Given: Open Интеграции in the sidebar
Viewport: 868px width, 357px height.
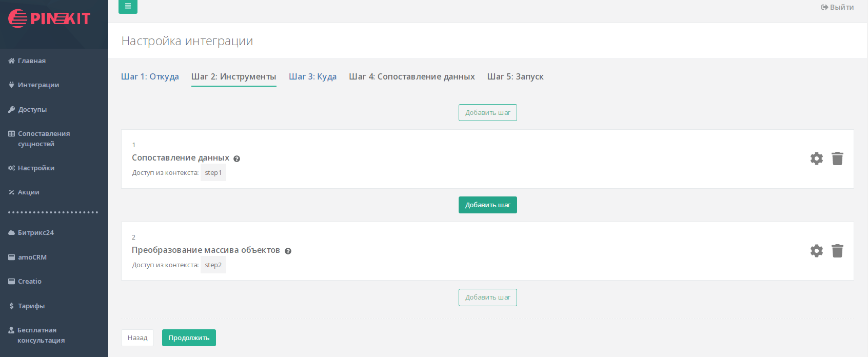Looking at the screenshot, I should point(38,85).
